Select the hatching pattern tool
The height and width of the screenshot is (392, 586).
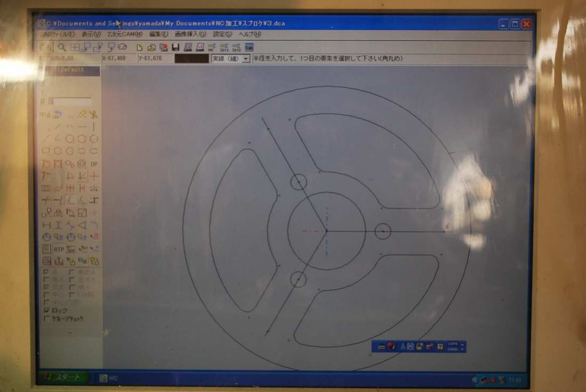tap(46, 188)
